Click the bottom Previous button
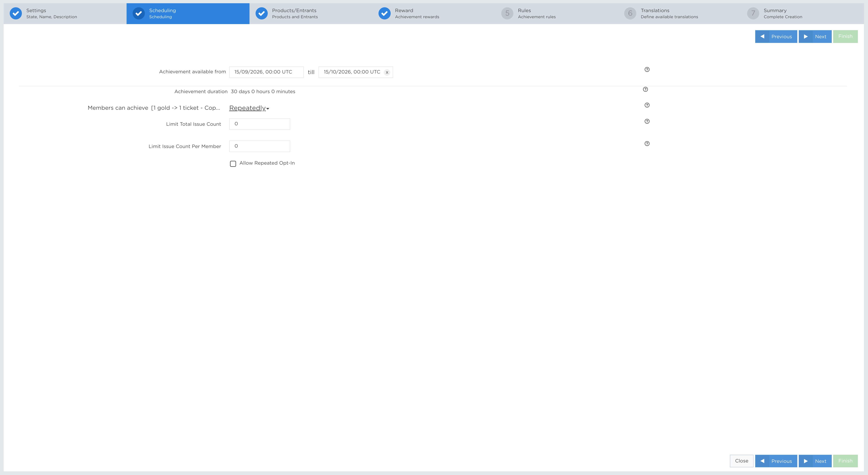Screen dimensions: 868x475 click(x=776, y=461)
